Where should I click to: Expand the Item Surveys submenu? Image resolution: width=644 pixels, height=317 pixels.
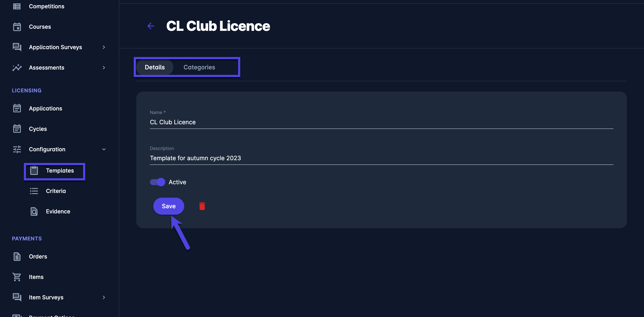click(x=104, y=297)
